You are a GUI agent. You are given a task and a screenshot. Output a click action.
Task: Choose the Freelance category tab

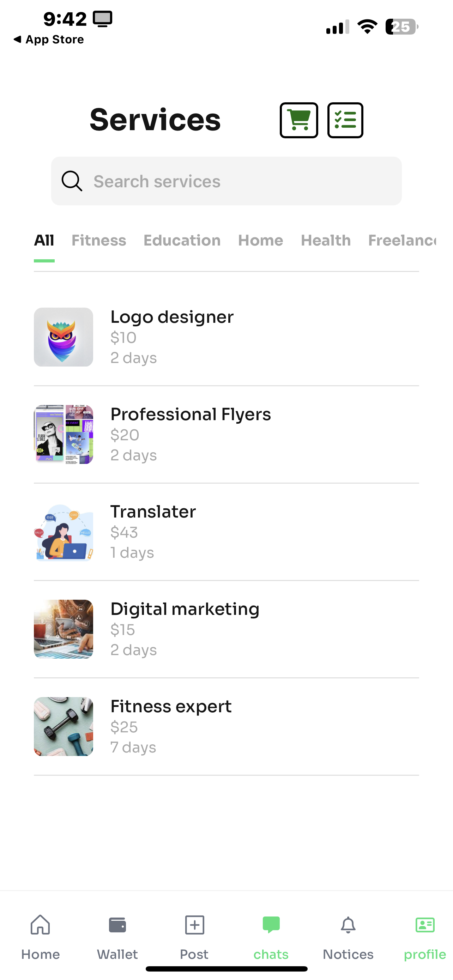[x=402, y=241]
